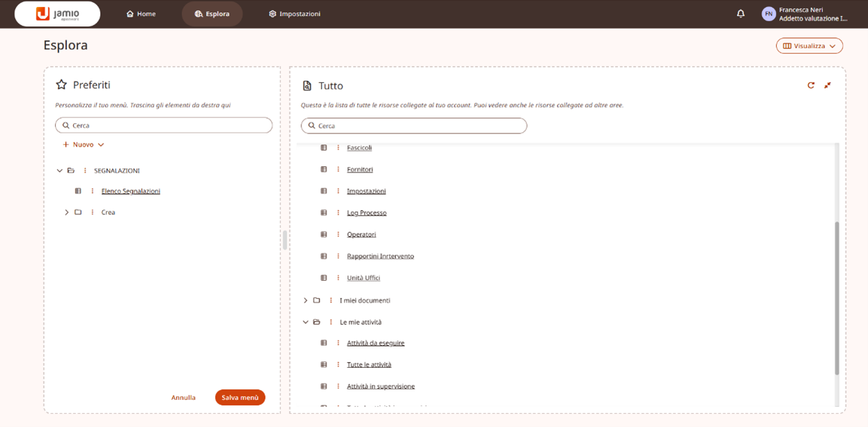Click Annulla to cancel changes

(x=184, y=398)
